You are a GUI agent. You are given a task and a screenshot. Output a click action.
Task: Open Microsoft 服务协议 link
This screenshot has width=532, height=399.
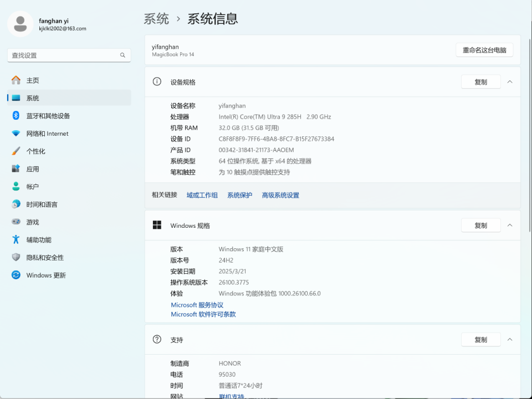pyautogui.click(x=197, y=305)
